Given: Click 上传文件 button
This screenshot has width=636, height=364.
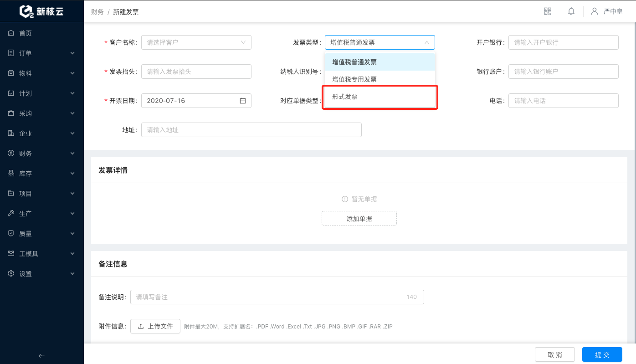Looking at the screenshot, I should point(155,326).
